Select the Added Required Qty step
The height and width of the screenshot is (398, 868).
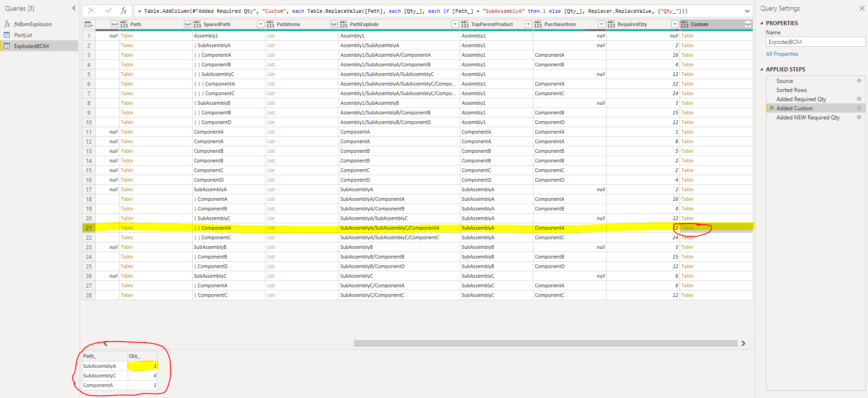click(x=801, y=99)
